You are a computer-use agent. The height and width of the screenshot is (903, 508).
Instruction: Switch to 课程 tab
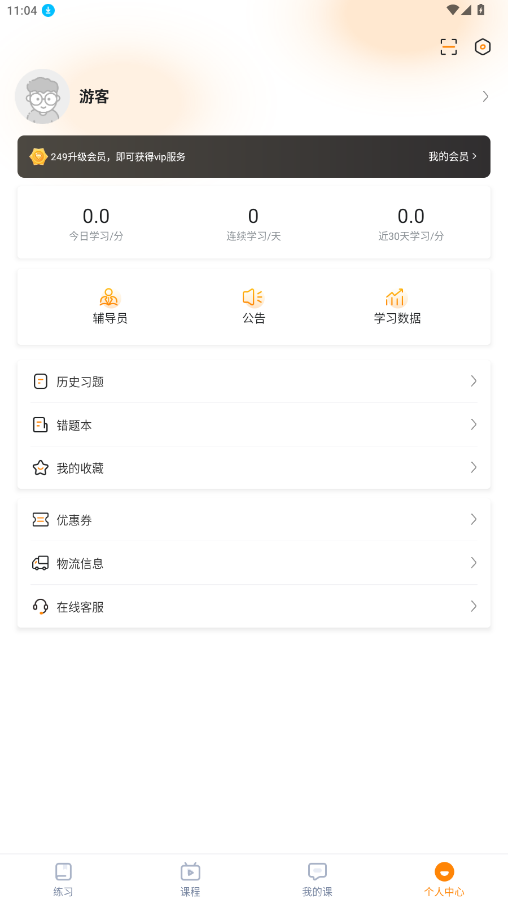point(190,879)
